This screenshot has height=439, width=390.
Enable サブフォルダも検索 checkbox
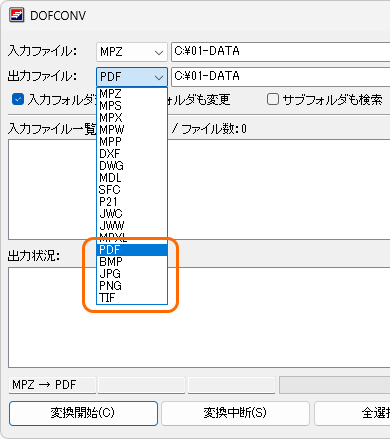coord(273,99)
